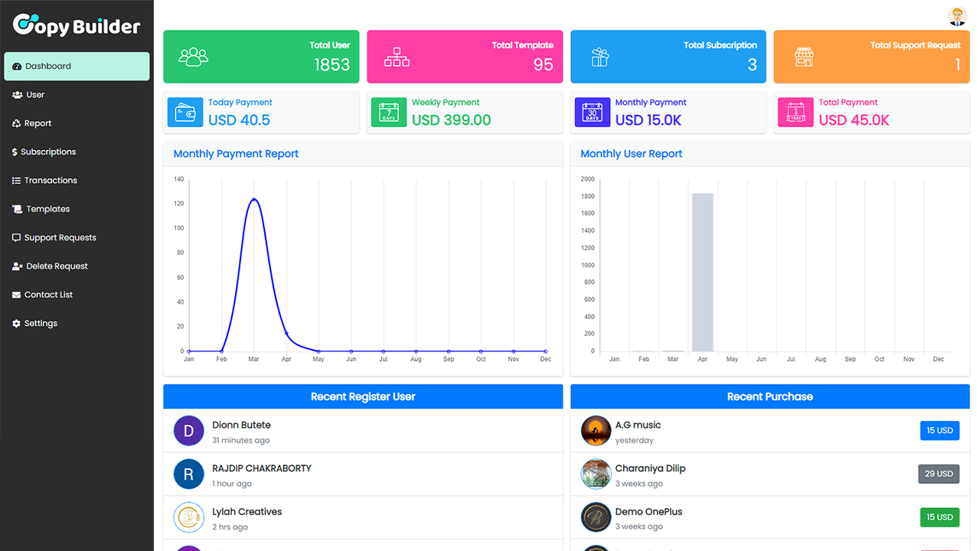Click the Total Support Request shop icon
Viewport: 980px width, 551px height.
803,57
